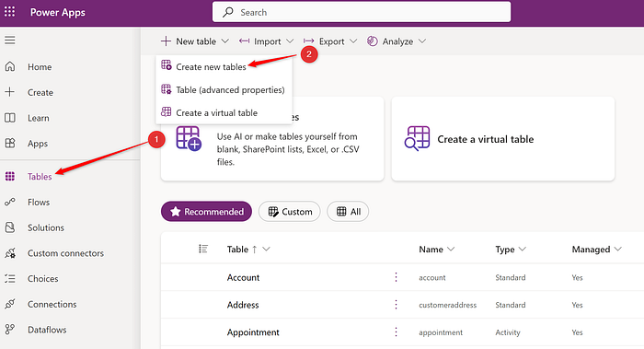
Task: Open the Analyze dropdown menu
Action: click(x=397, y=41)
